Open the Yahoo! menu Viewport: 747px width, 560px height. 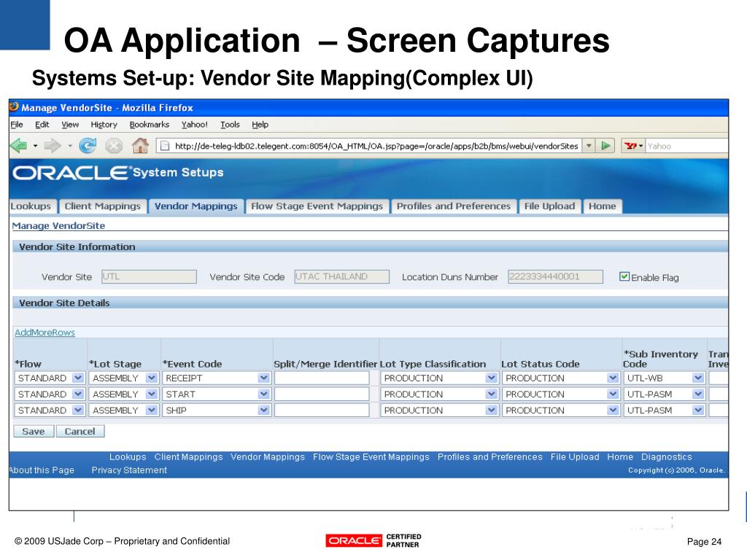point(194,125)
